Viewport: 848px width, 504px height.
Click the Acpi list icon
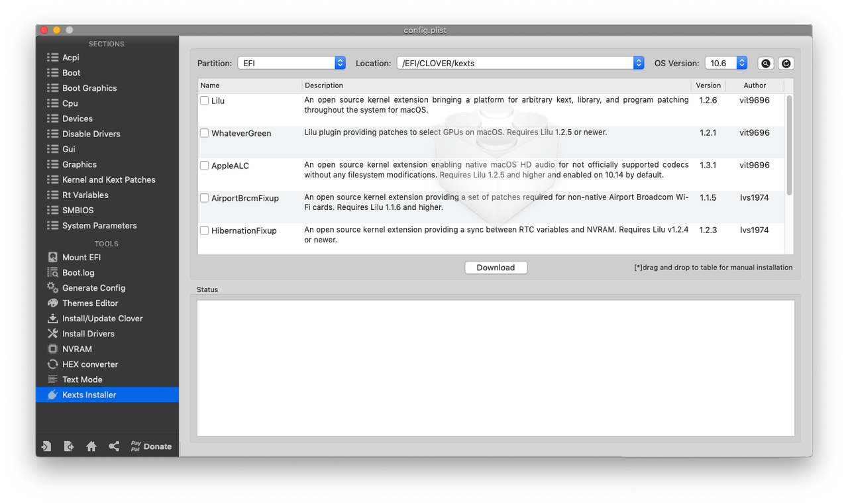point(52,58)
